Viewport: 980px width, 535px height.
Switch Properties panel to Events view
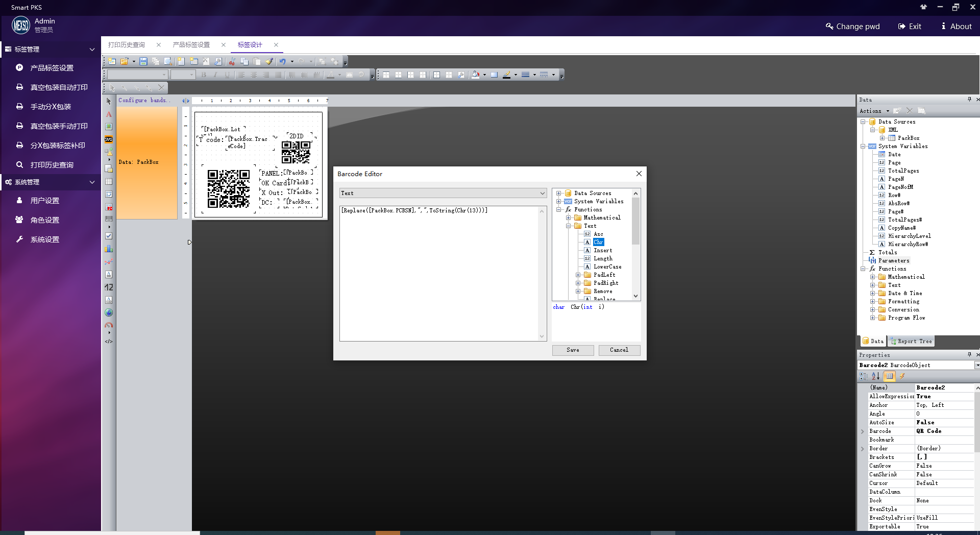(902, 376)
